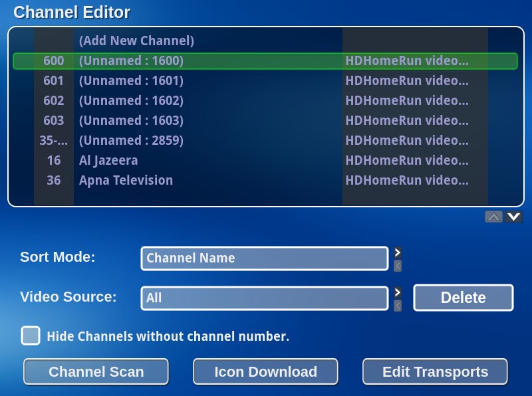Click the source text on the Al Jazeera row

click(x=407, y=160)
